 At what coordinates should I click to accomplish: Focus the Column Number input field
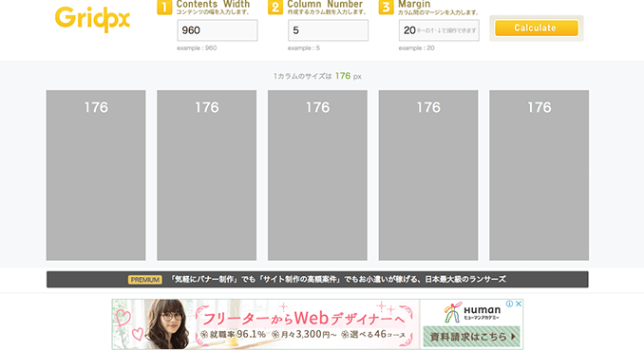(x=328, y=30)
